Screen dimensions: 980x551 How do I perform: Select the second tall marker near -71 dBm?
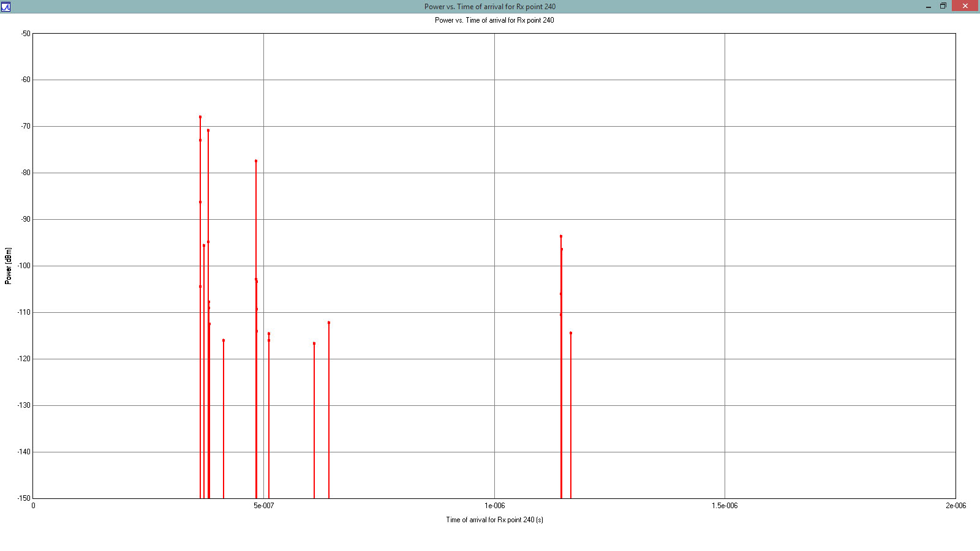coord(208,130)
